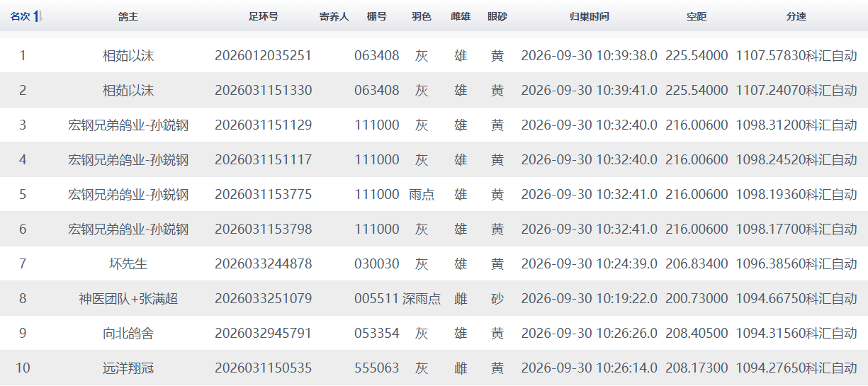
Task: Click the 眼砂 column header
Action: pyautogui.click(x=497, y=16)
